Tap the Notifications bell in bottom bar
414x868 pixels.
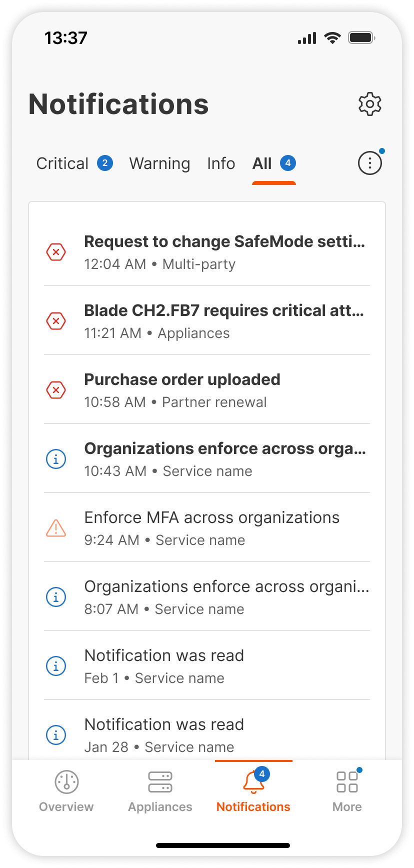click(x=253, y=791)
